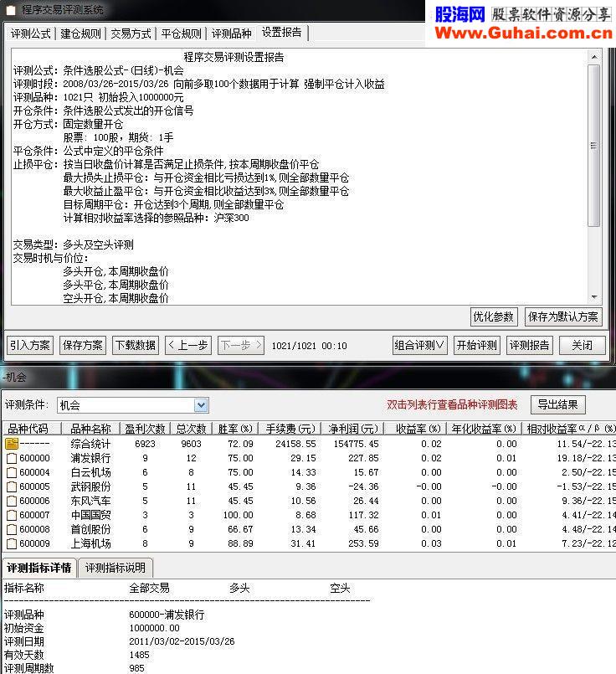Switch to 评测指标说明 tab

pos(116,568)
